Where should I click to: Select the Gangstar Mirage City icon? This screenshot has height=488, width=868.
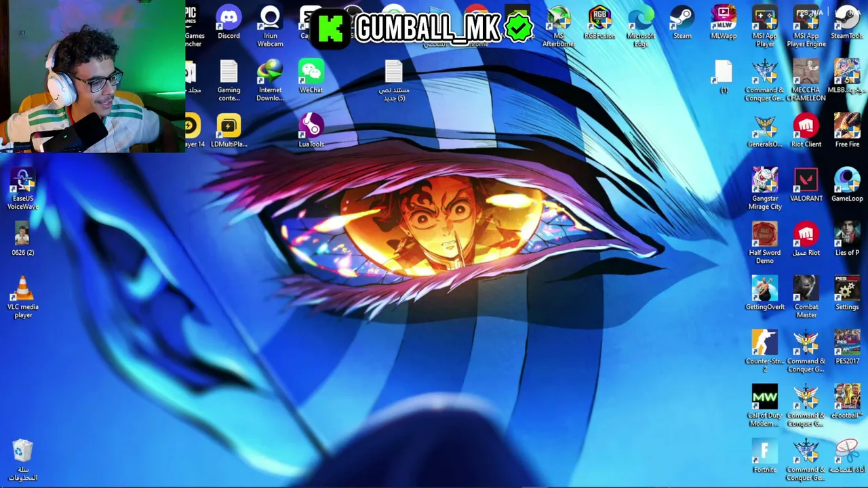[x=765, y=189]
